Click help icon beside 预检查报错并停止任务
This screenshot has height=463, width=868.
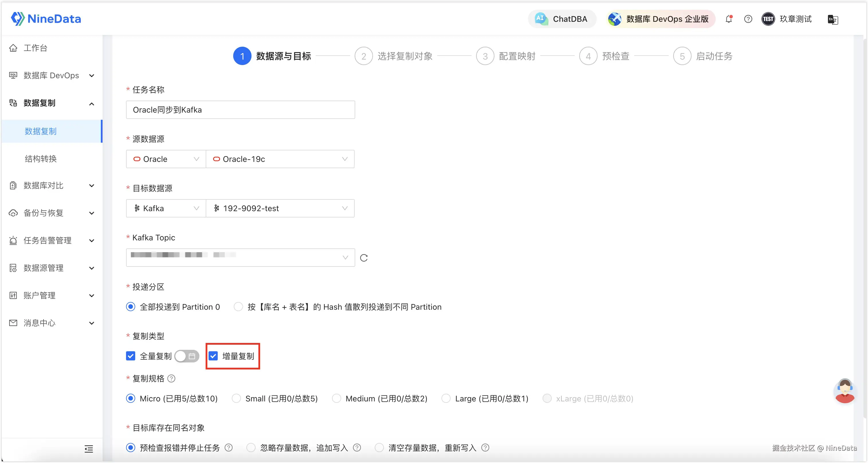tap(229, 448)
